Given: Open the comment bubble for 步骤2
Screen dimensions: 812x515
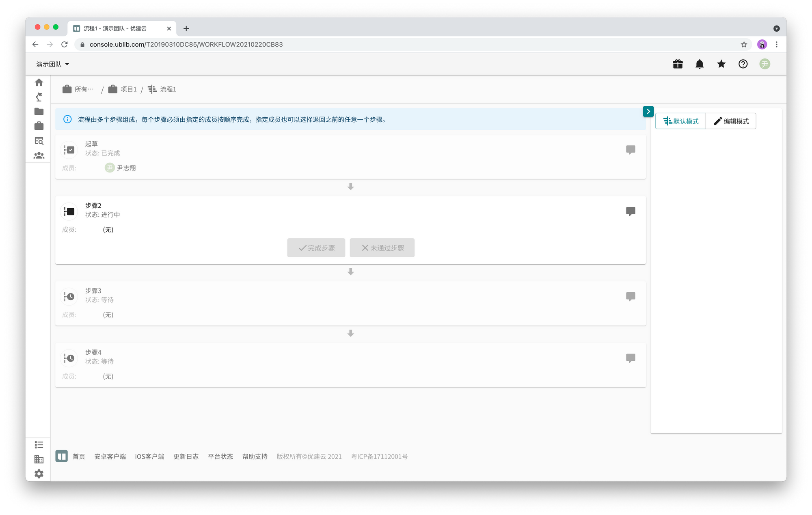Looking at the screenshot, I should coord(631,211).
